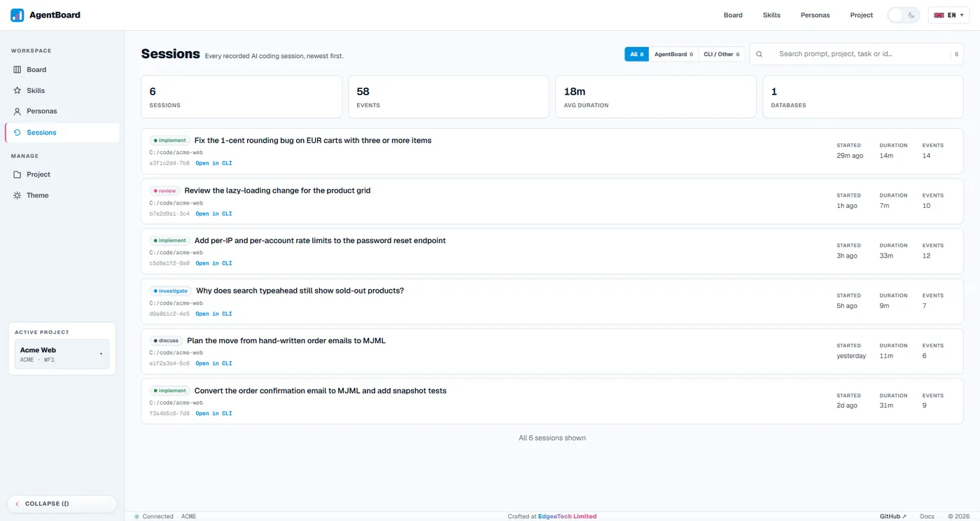Select the AgentBoard filter tab
Screen dimensions: 980x521
coord(673,54)
